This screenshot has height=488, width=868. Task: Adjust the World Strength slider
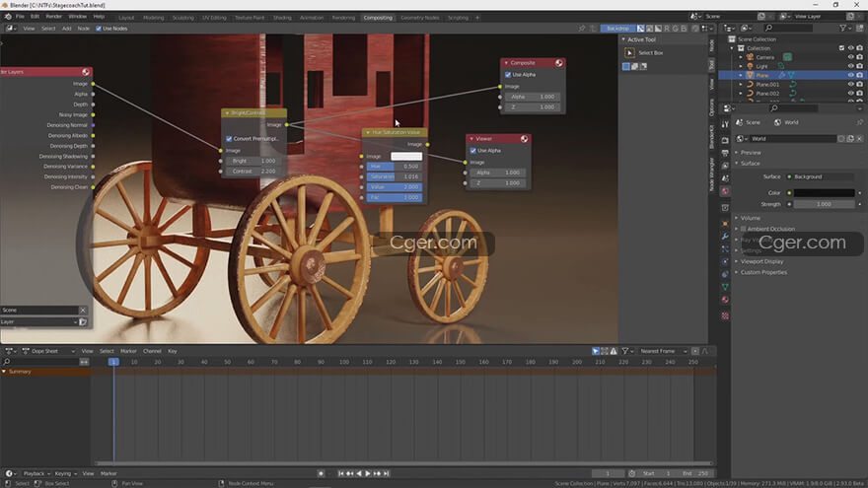click(824, 204)
